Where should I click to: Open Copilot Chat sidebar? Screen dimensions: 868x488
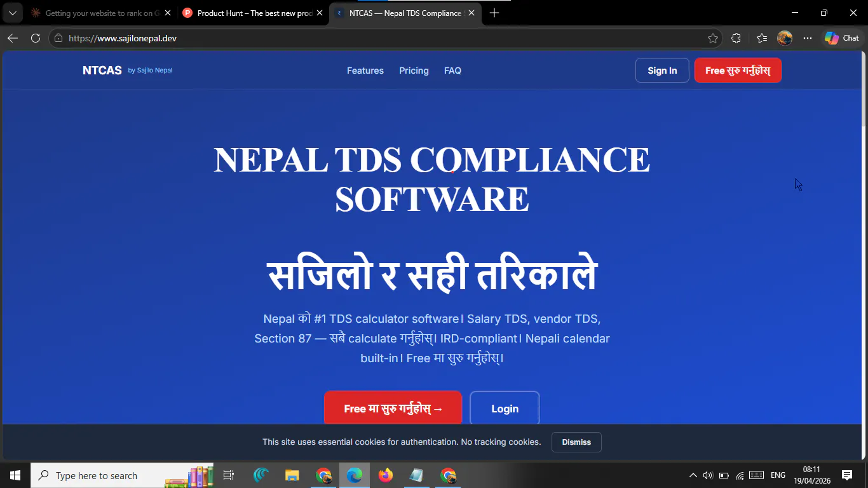[x=842, y=38]
